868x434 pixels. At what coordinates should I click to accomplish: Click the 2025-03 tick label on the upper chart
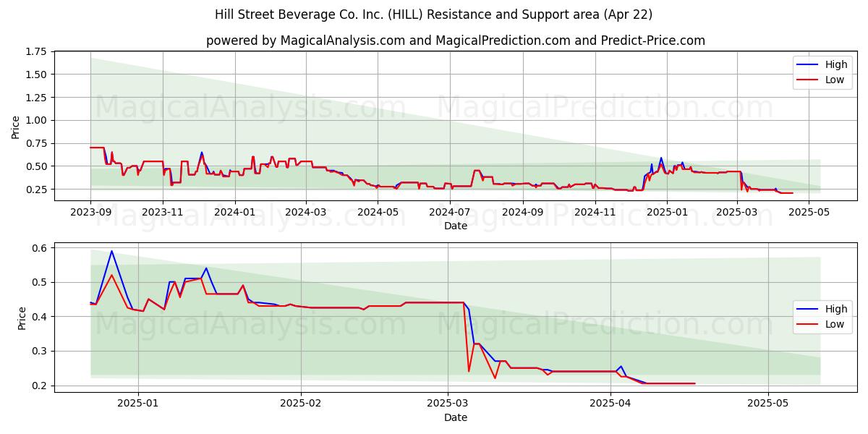737,212
